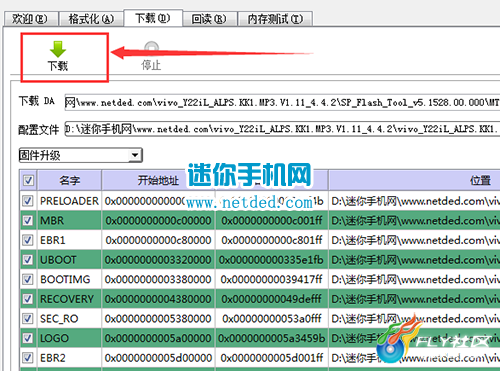500x371 pixels.
Task: Click the 位置 (Location) column header
Action: pyautogui.click(x=414, y=180)
